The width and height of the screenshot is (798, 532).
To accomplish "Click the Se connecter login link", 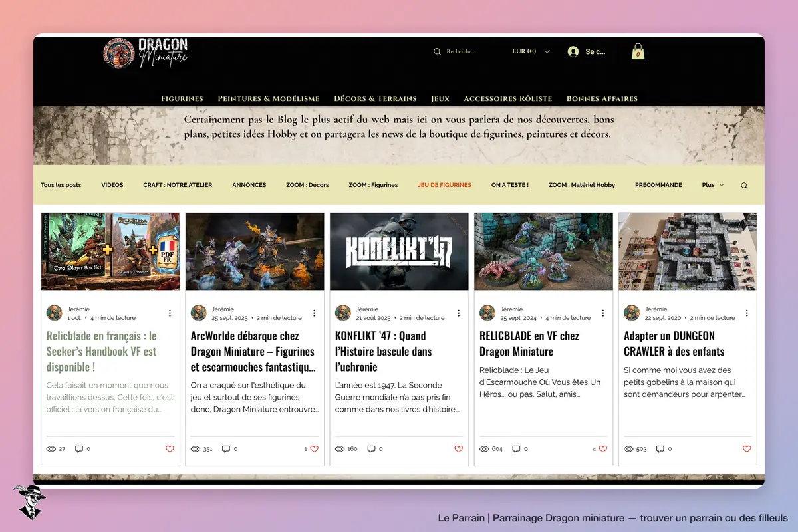I will click(x=595, y=51).
